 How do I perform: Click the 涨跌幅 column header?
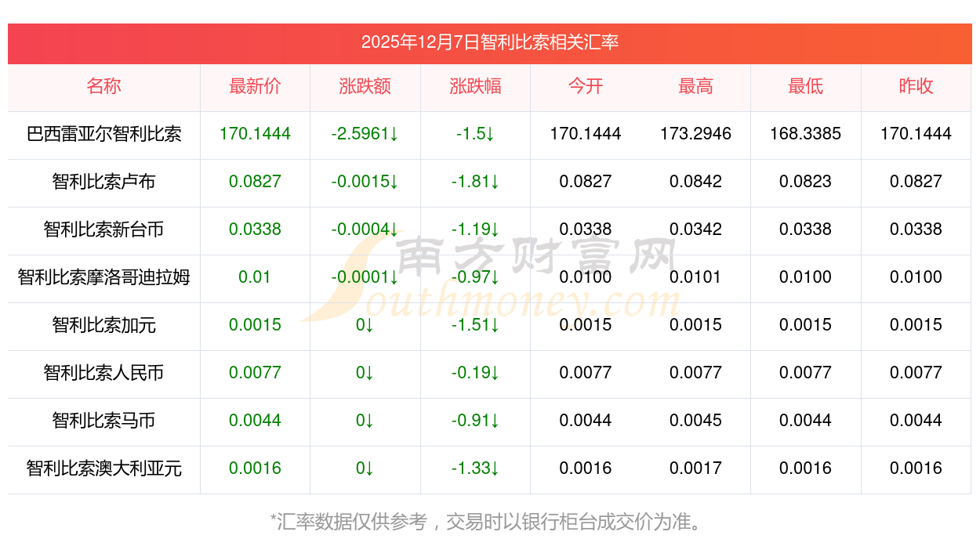[475, 86]
